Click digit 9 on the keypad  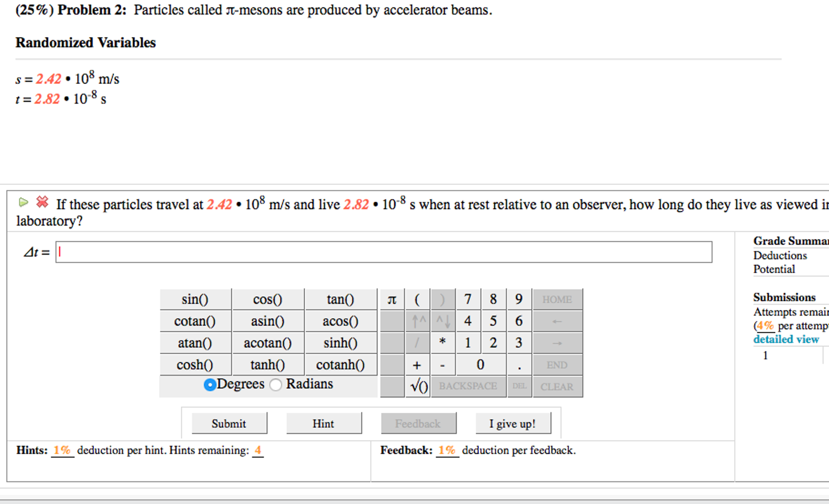(519, 299)
